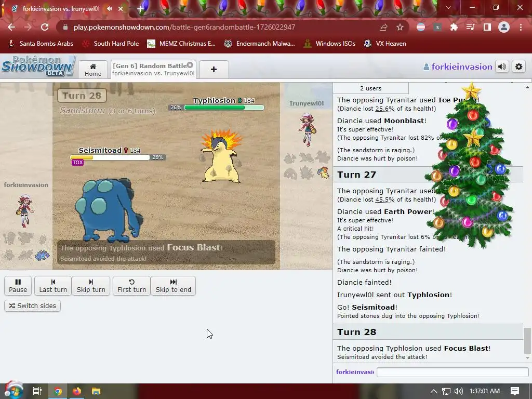The width and height of the screenshot is (532, 399).
Task: Click the Switch sides button
Action: [x=33, y=305]
